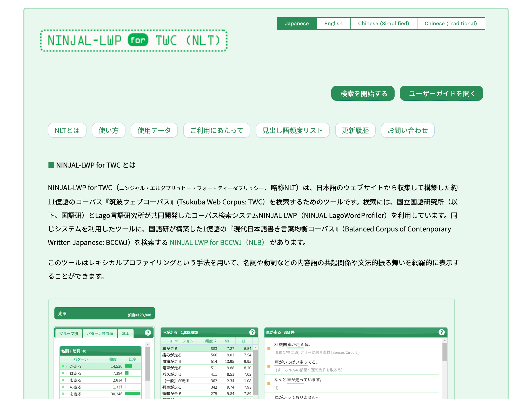Click the frequency bar for …を走る
532x399 pixels.
133,394
